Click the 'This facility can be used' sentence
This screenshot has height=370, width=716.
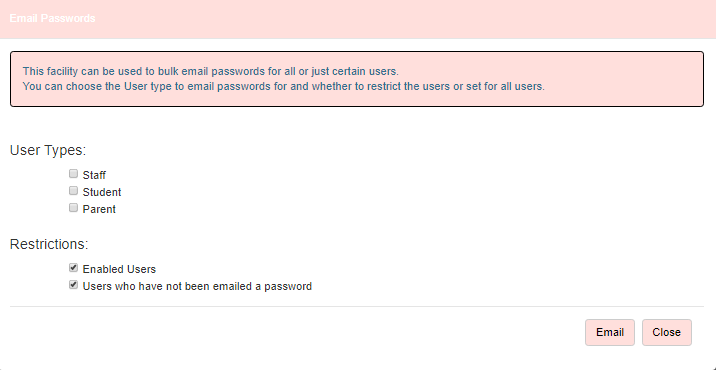point(211,72)
